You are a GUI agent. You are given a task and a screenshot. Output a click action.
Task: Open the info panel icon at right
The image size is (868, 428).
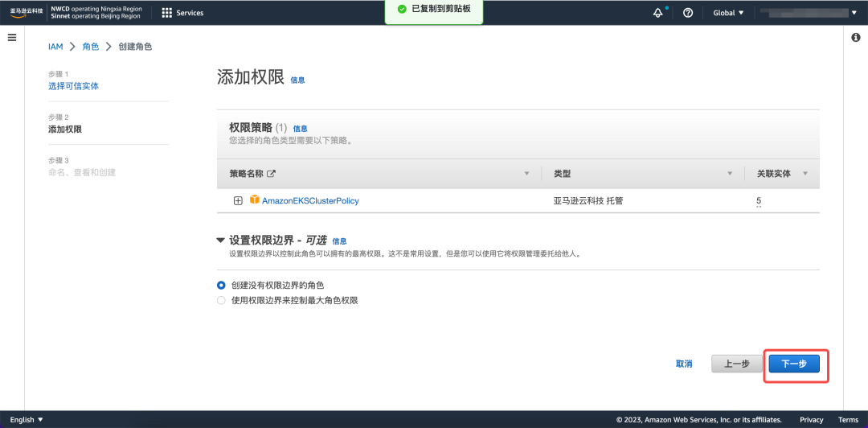855,38
